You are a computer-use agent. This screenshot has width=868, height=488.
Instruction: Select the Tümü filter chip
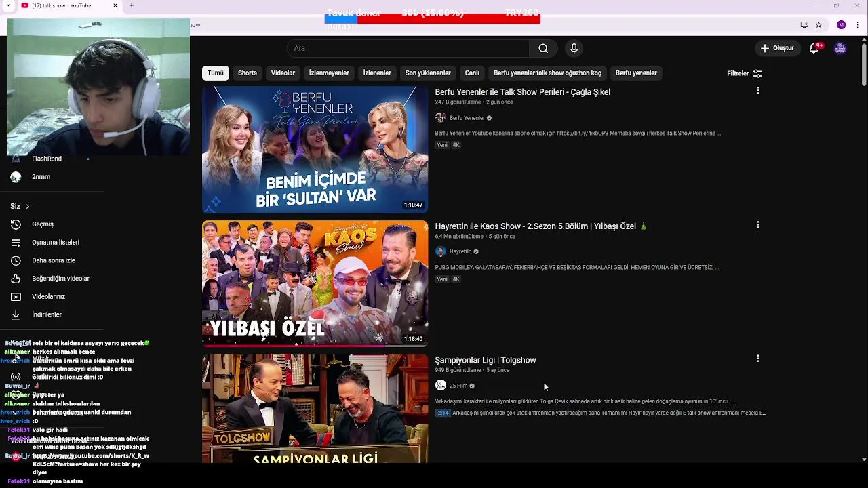[216, 73]
